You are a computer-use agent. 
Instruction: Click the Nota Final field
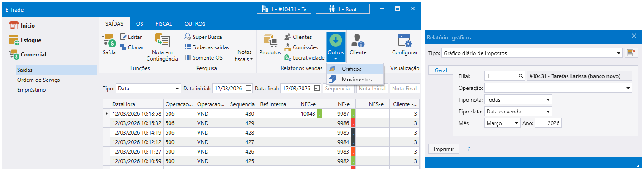click(404, 88)
